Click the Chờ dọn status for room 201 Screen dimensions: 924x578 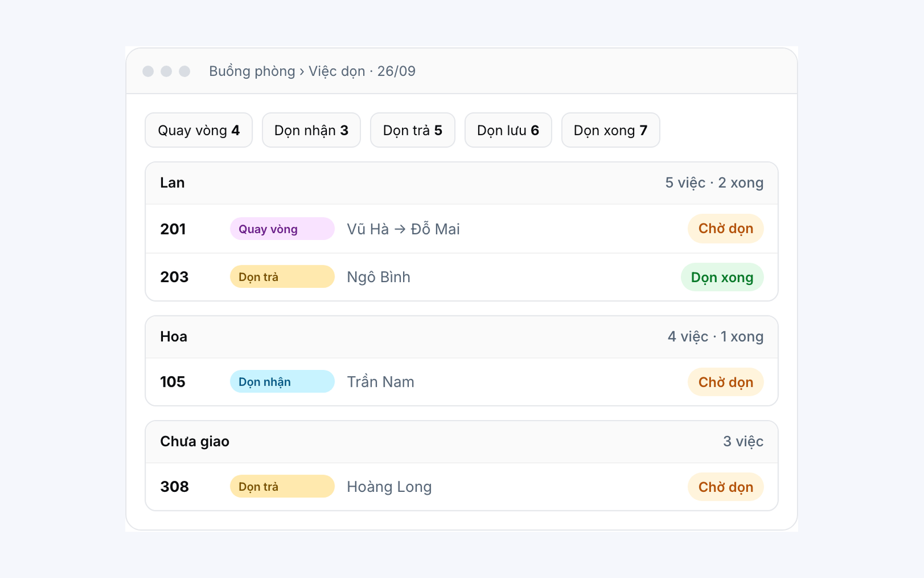tap(725, 229)
